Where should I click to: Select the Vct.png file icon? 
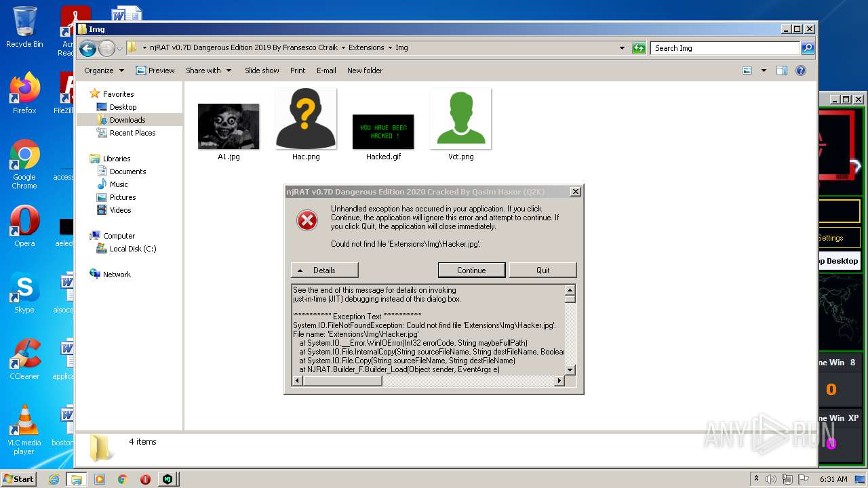pos(460,119)
